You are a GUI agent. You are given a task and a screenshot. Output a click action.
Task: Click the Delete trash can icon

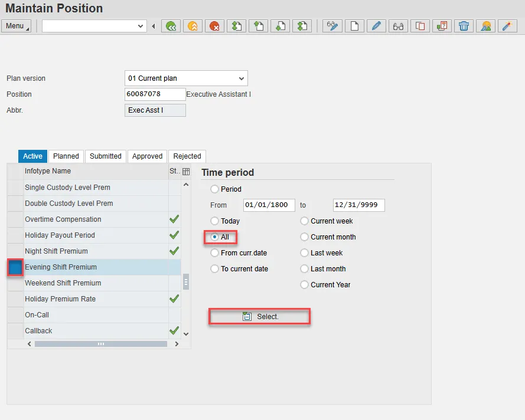[464, 26]
